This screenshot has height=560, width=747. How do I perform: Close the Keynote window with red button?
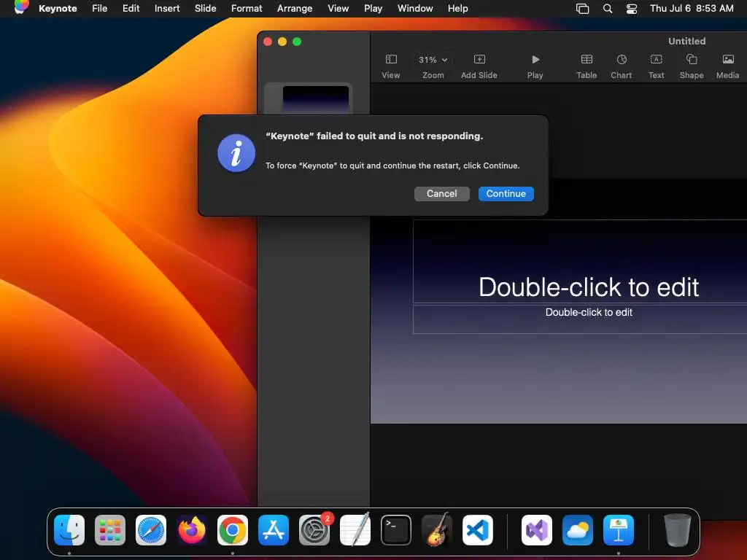(x=268, y=42)
